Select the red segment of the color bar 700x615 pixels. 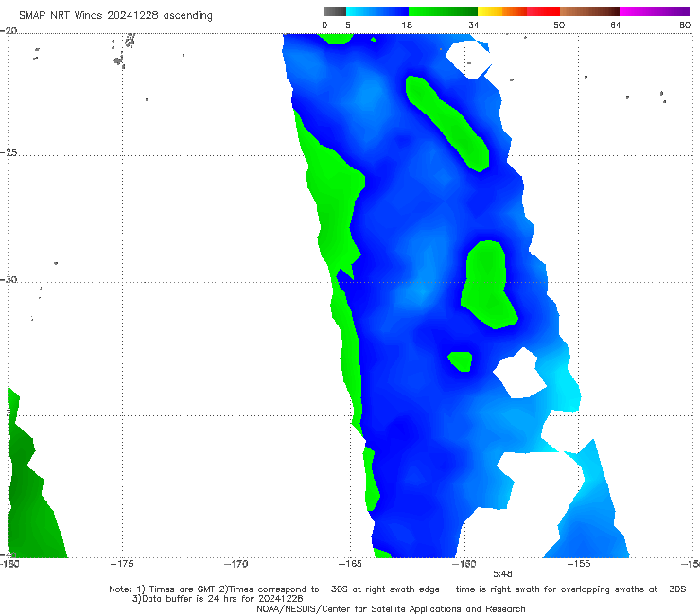543,11
